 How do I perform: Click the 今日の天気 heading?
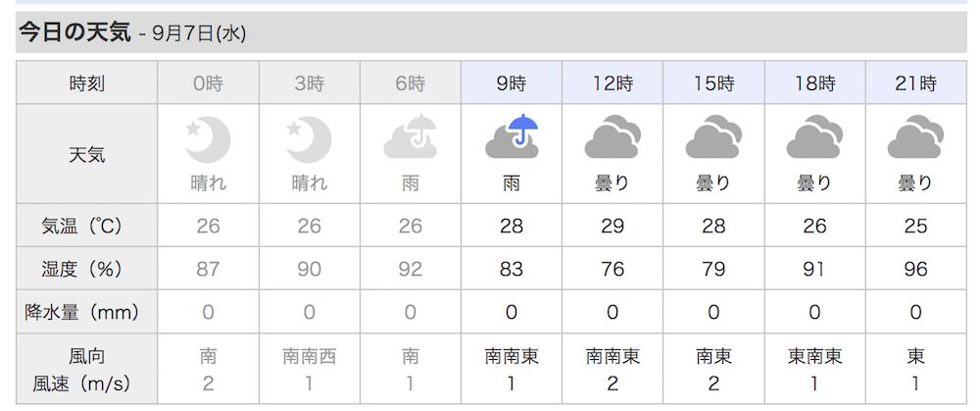pos(75,32)
